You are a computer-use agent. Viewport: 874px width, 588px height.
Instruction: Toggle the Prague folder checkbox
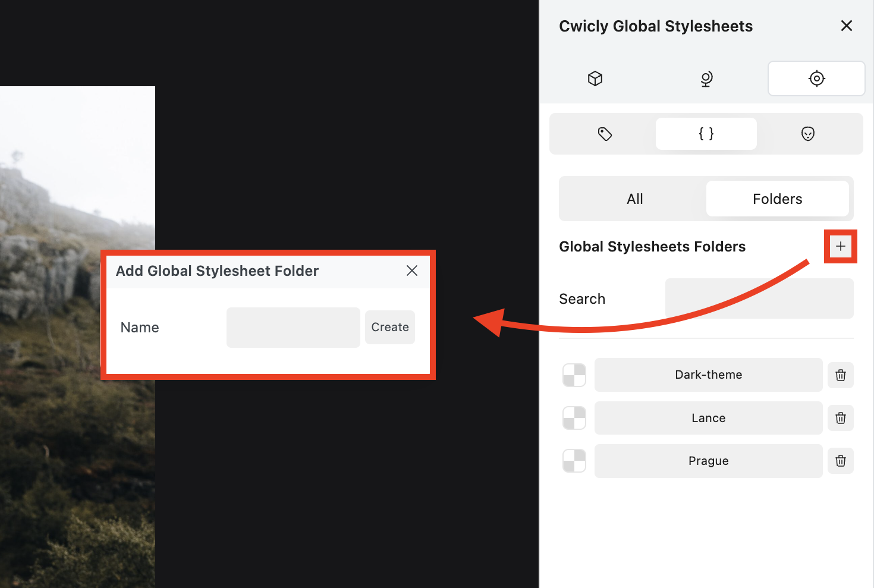pyautogui.click(x=574, y=461)
